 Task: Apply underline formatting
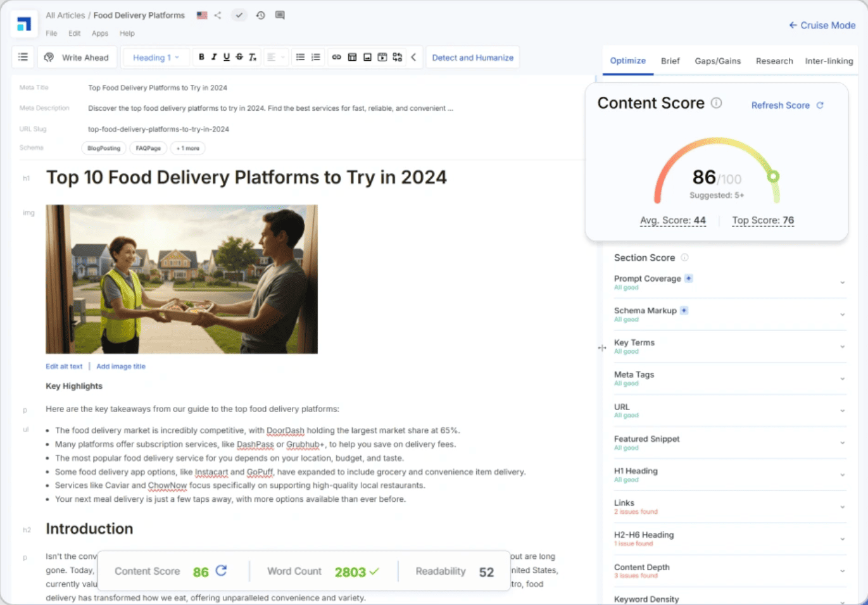coord(226,58)
